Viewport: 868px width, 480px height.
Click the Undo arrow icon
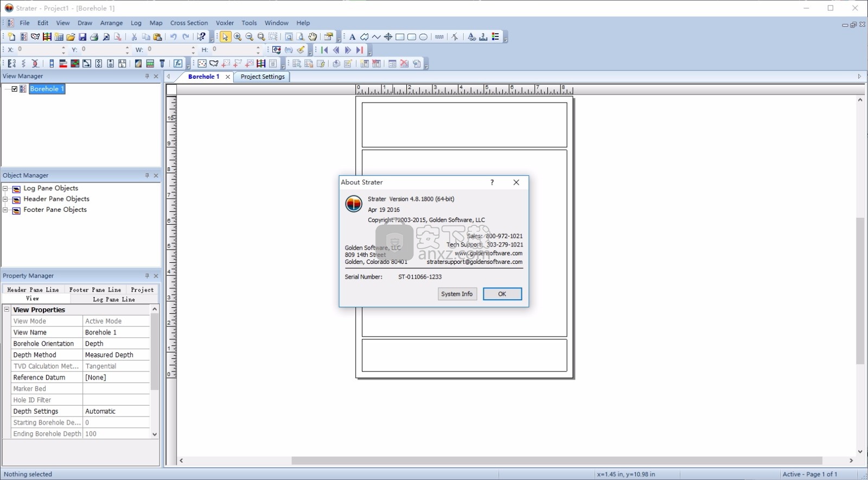click(x=173, y=36)
